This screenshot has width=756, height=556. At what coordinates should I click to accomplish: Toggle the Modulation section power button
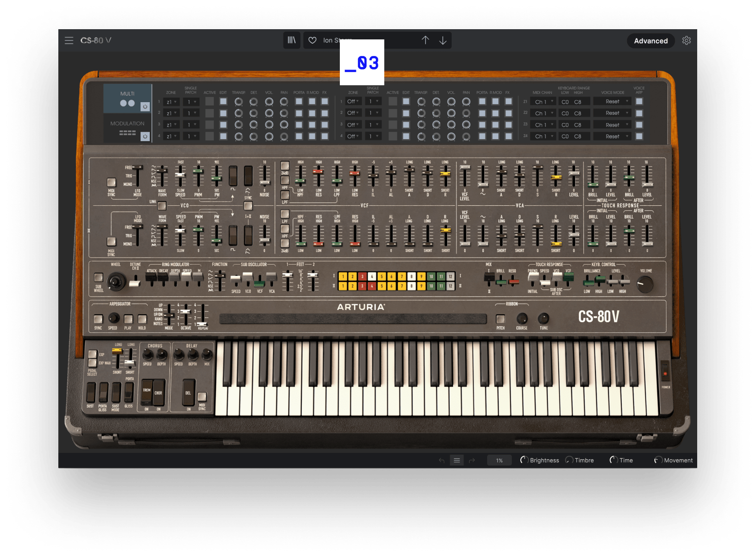pyautogui.click(x=145, y=137)
